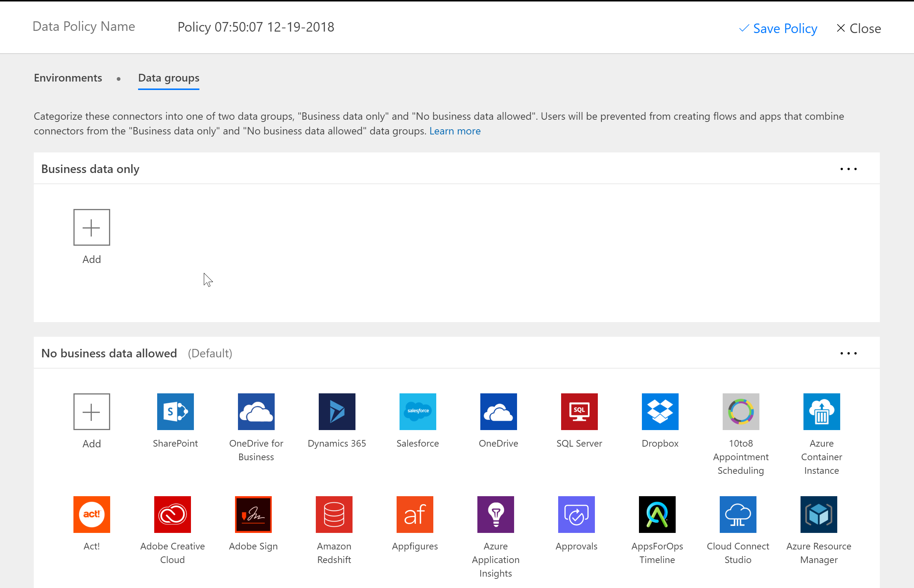Select the Salesforce connector icon

tap(417, 411)
